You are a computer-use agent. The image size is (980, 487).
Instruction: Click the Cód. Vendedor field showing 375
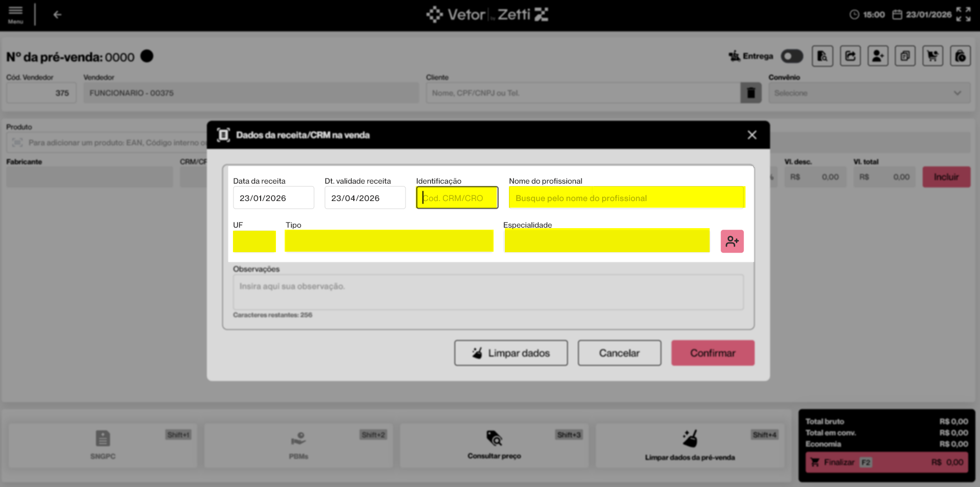point(41,93)
